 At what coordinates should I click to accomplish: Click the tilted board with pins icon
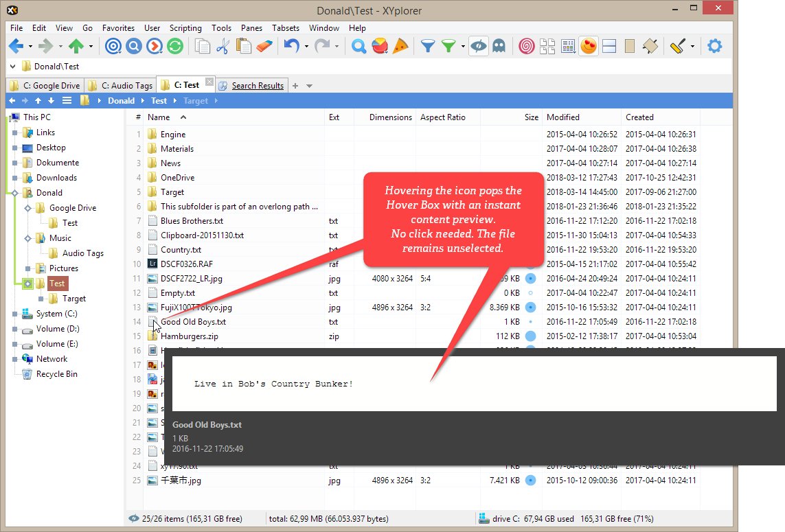point(650,46)
